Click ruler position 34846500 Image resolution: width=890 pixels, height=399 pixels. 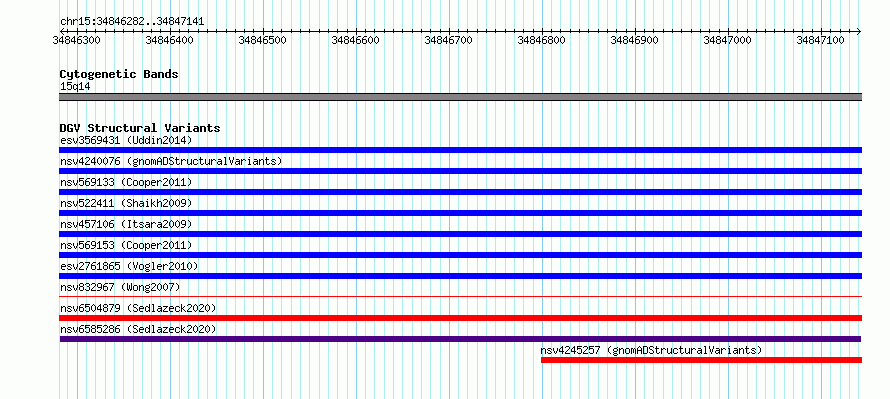[262, 40]
